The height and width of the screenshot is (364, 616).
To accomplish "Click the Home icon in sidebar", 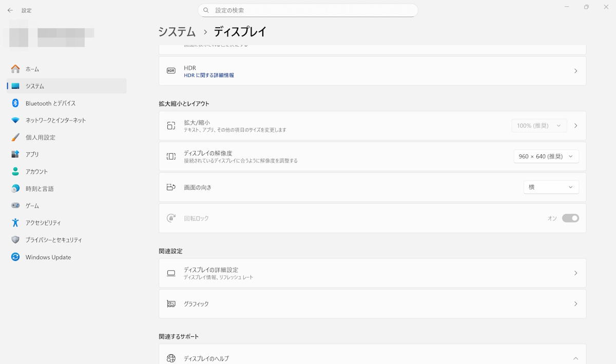I will click(15, 69).
